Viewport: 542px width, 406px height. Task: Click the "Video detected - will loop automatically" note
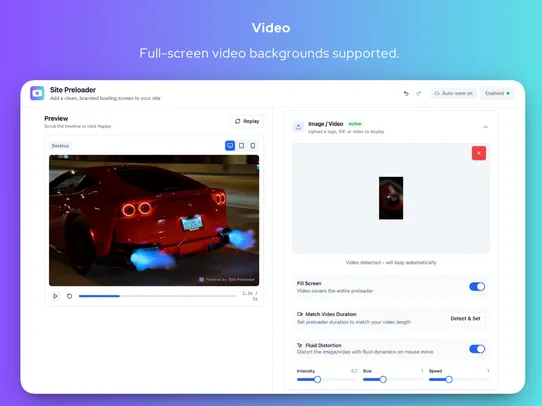(391, 263)
